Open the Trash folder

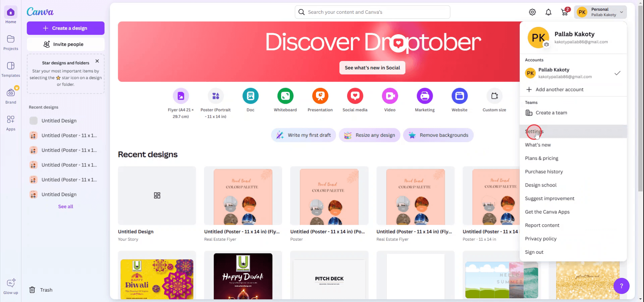[x=41, y=290]
